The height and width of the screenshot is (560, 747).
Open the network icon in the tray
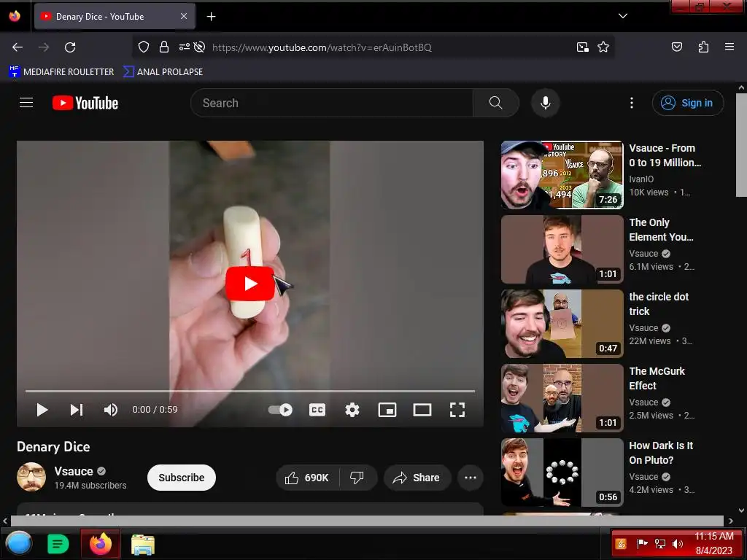point(659,544)
